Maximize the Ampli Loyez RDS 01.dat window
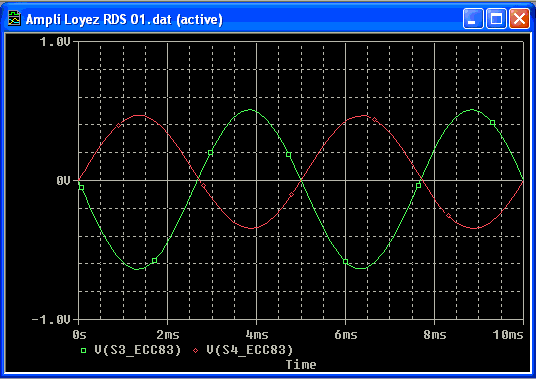The width and height of the screenshot is (536, 379). tap(496, 18)
